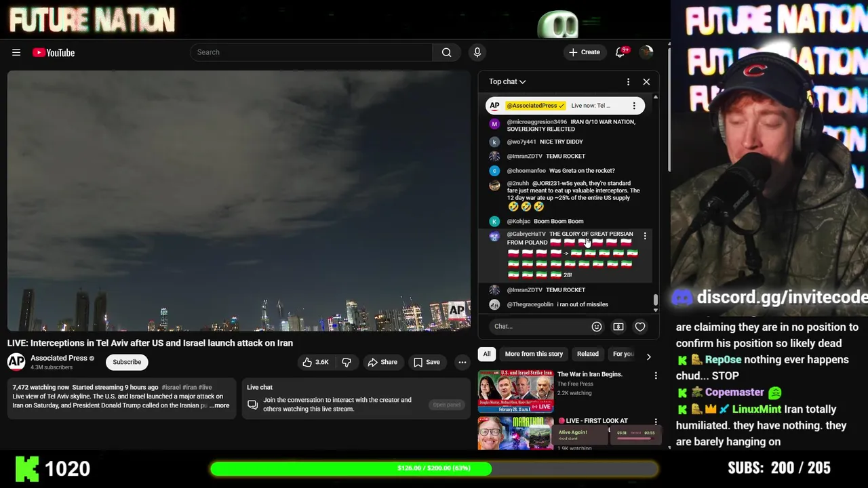
Task: Open Associated Press channel avatar
Action: point(16,362)
